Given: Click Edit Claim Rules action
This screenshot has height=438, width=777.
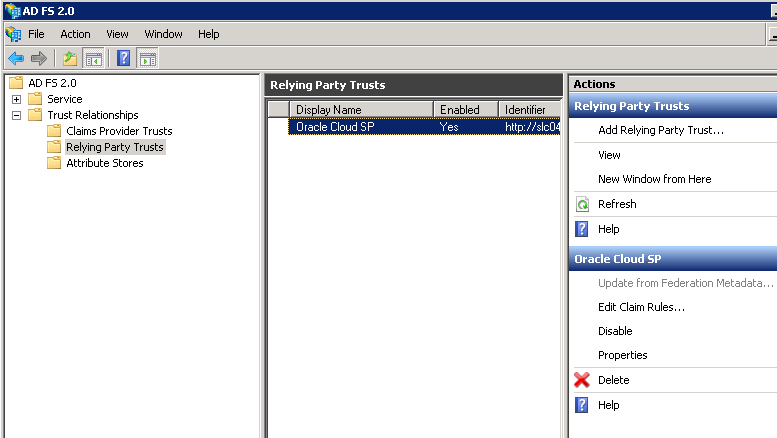Looking at the screenshot, I should pyautogui.click(x=641, y=307).
